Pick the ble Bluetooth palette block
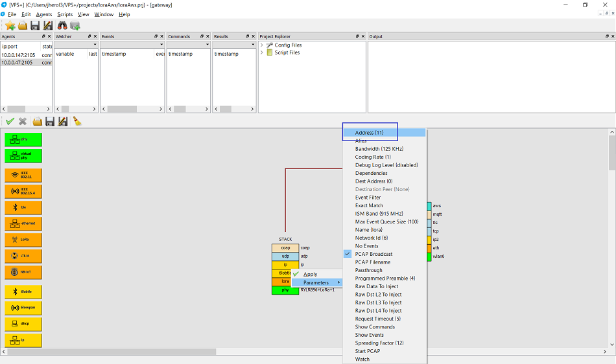 [23, 207]
